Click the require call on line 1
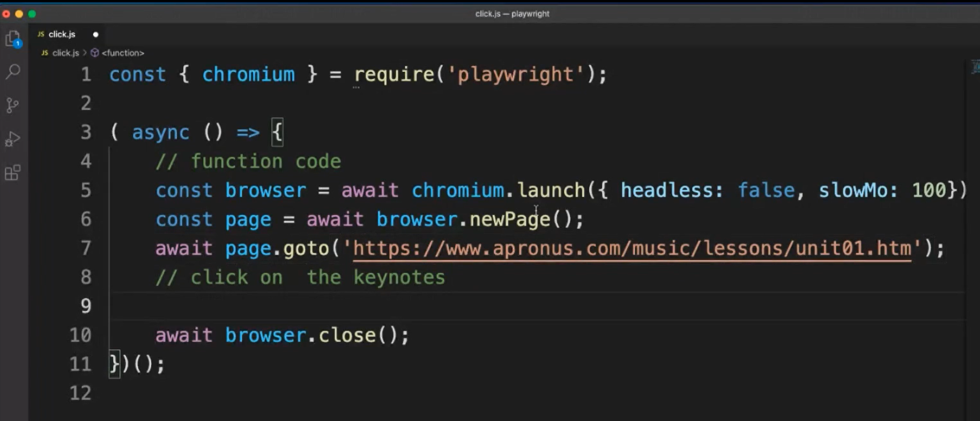980x421 pixels. (x=394, y=74)
